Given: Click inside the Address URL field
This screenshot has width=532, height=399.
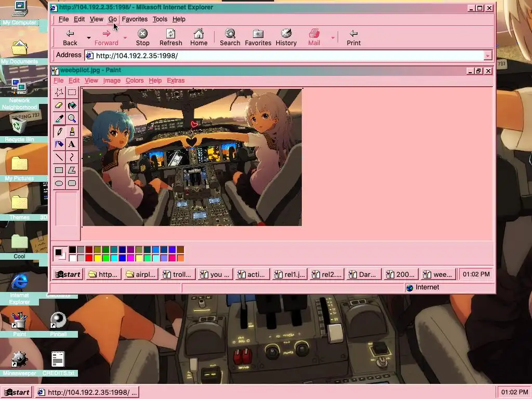Looking at the screenshot, I should (x=284, y=56).
